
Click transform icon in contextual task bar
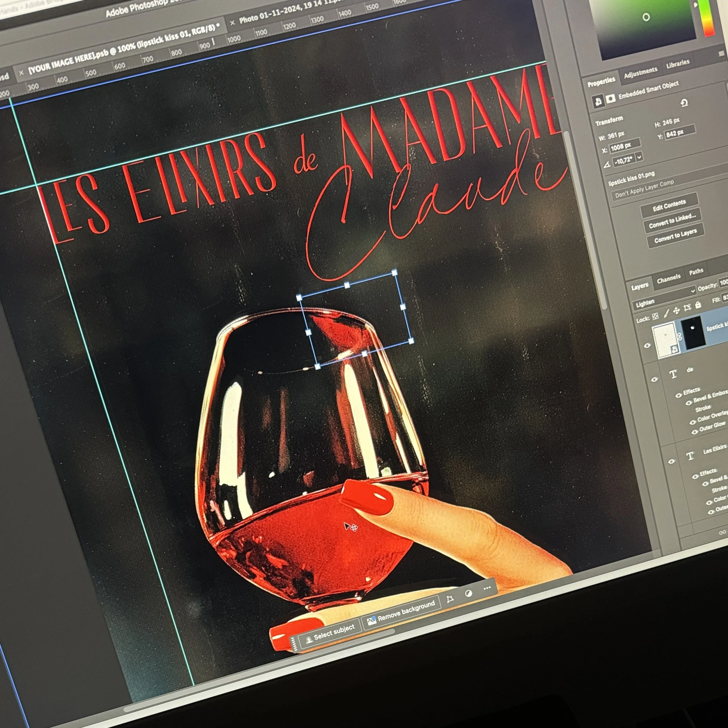click(450, 599)
